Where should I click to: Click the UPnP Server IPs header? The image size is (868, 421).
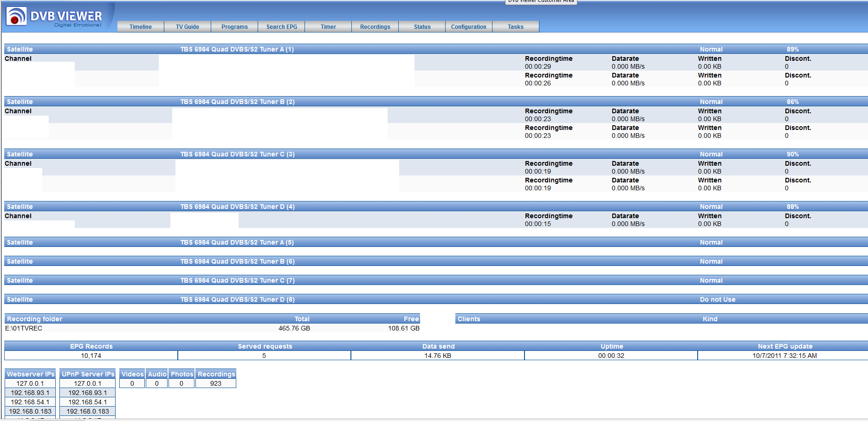pyautogui.click(x=88, y=374)
